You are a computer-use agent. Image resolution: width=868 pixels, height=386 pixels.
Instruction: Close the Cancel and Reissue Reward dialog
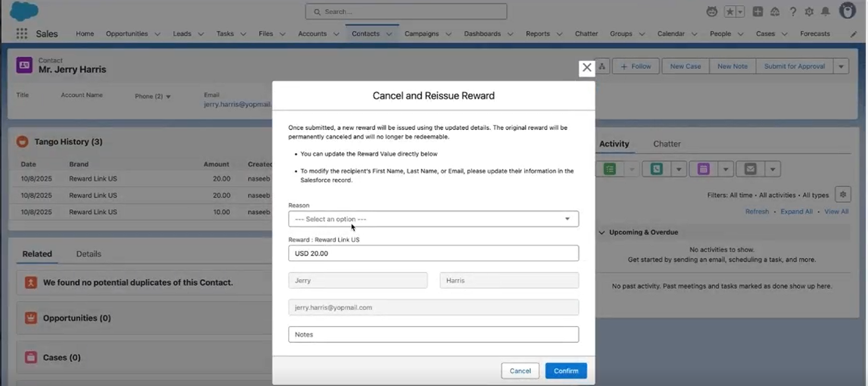(x=587, y=68)
